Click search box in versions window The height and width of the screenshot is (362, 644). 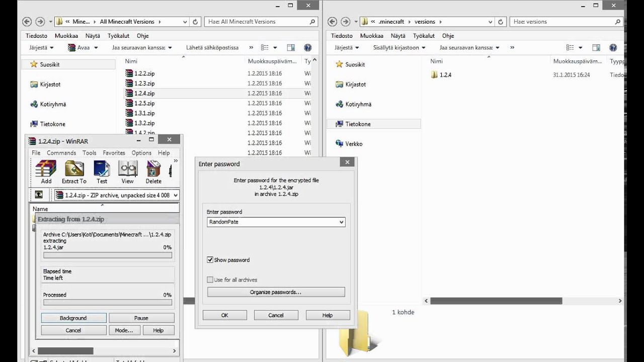click(566, 22)
